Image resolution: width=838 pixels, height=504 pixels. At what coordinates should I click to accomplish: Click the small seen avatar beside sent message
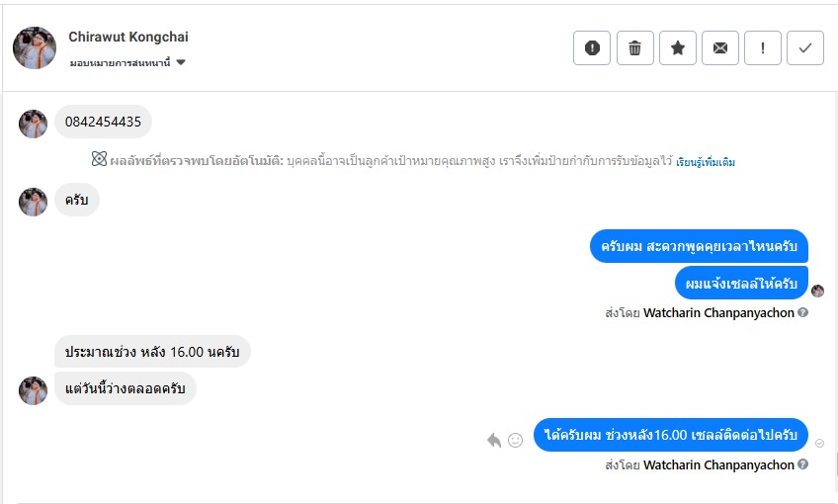coord(818,291)
